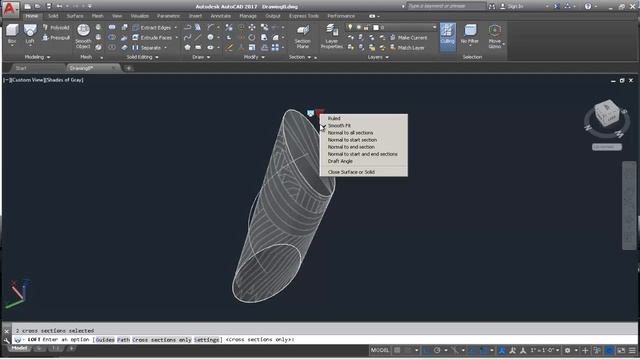Toggle the Culling selection button
This screenshot has height=360, width=640.
[x=447, y=36]
